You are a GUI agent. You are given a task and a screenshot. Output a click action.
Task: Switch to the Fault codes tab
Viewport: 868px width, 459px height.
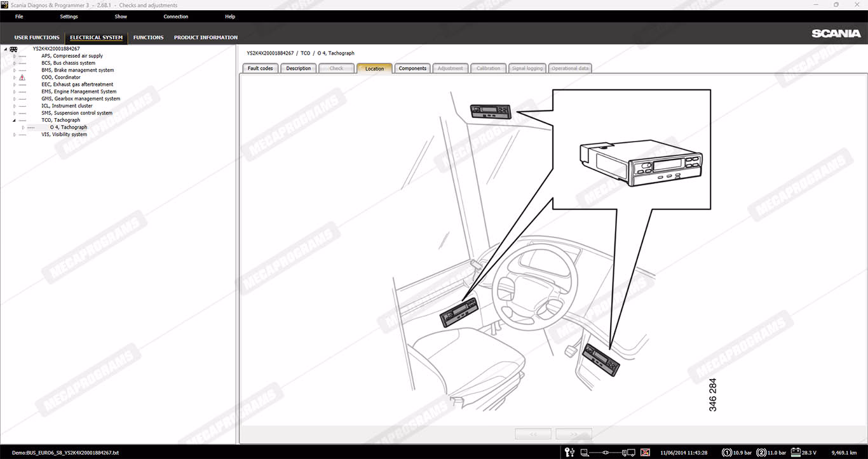pos(260,69)
